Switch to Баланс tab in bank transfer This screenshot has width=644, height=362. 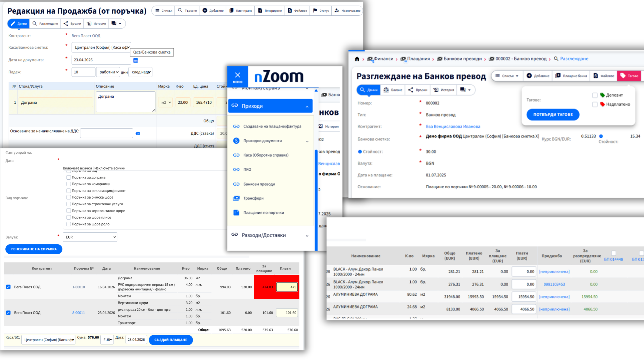393,90
